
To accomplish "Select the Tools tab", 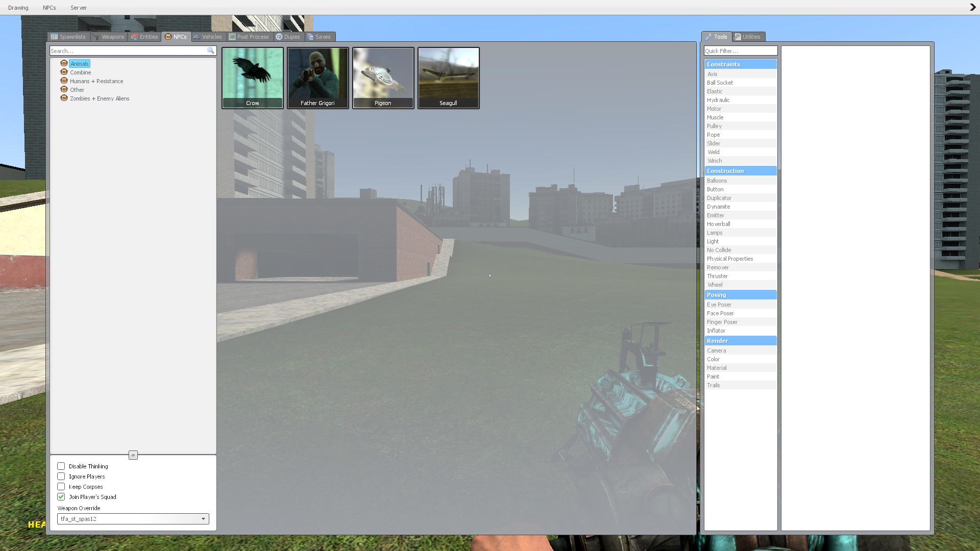I will (x=717, y=37).
